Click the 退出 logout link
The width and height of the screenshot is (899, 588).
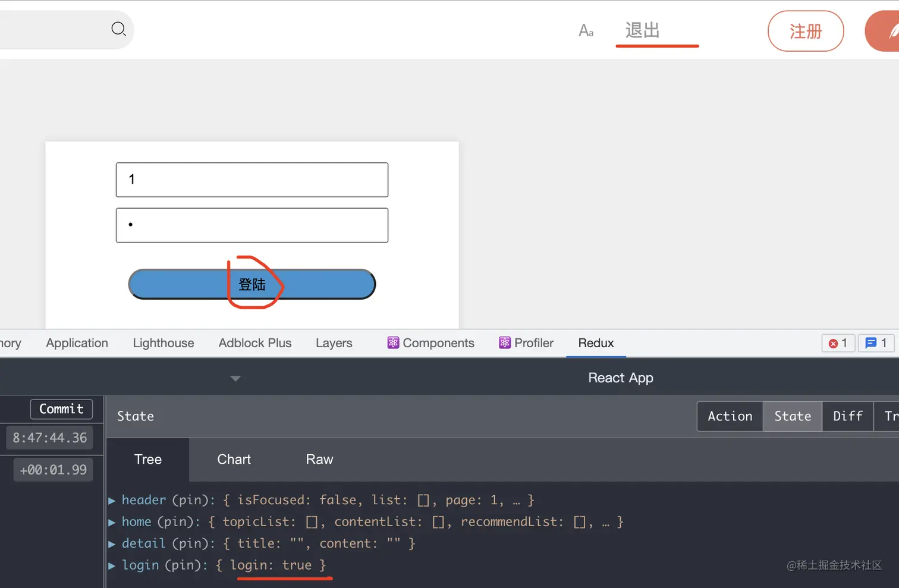coord(642,30)
